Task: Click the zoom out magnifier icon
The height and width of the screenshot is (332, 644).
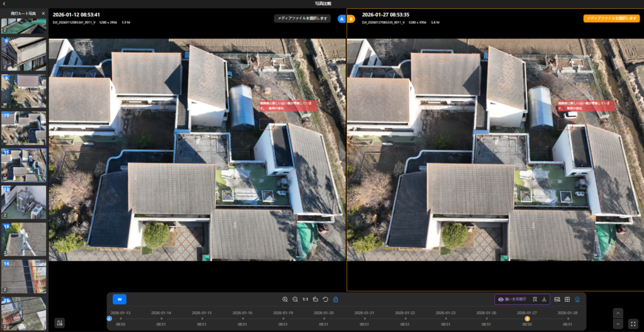Action: tap(295, 299)
